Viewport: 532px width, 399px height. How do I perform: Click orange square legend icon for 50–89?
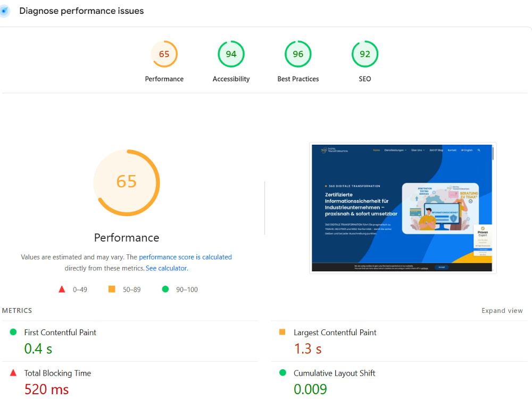point(112,289)
